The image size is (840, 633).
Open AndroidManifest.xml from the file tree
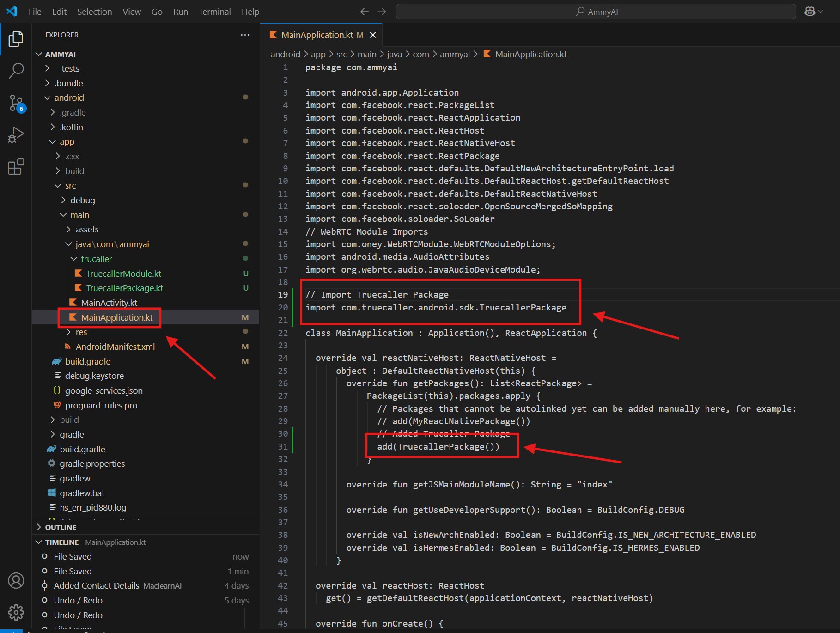115,347
